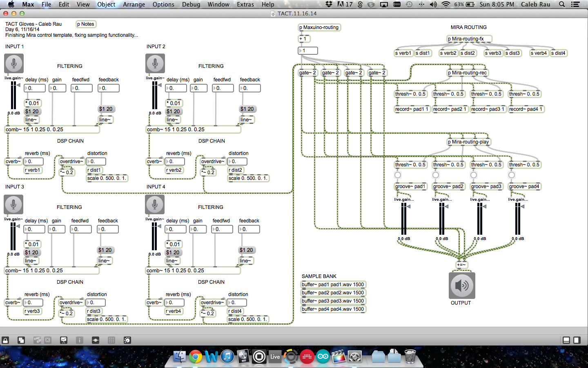Click Spotlight search magnifier in menu bar
This screenshot has height=368, width=588.
coord(562,4)
